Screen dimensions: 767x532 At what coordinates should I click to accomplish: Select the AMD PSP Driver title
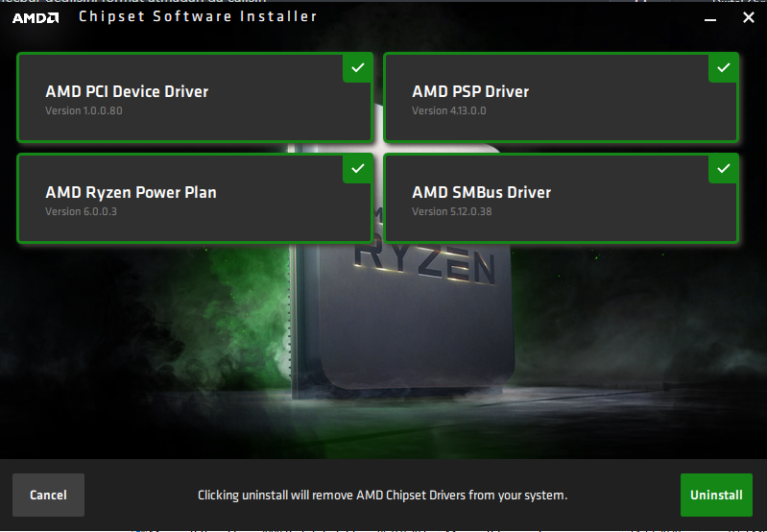point(470,91)
